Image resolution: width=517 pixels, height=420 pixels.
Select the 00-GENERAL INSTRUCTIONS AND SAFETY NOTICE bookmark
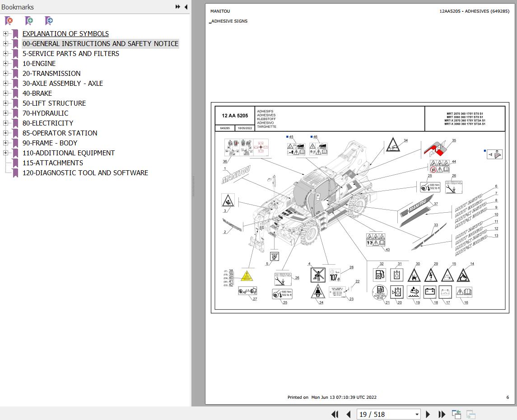[100, 43]
